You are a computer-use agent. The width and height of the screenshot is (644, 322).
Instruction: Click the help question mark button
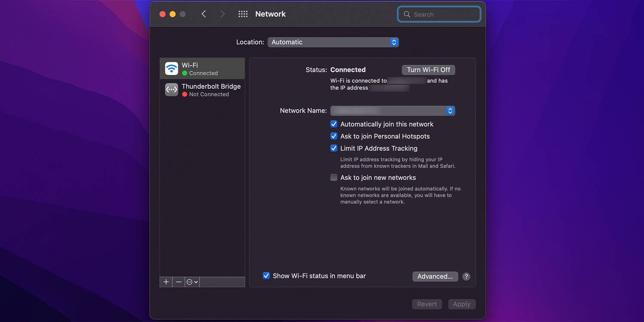click(466, 276)
